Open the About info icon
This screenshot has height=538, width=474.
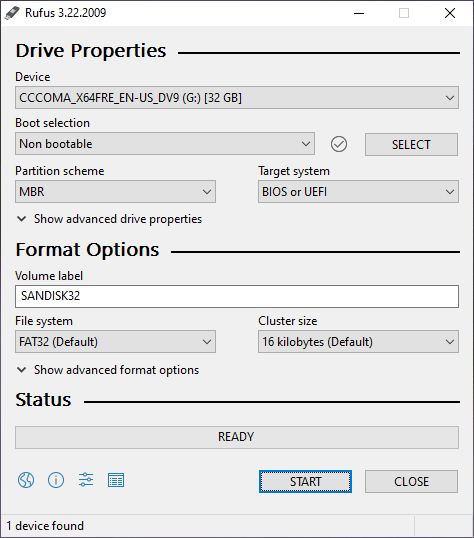(56, 480)
